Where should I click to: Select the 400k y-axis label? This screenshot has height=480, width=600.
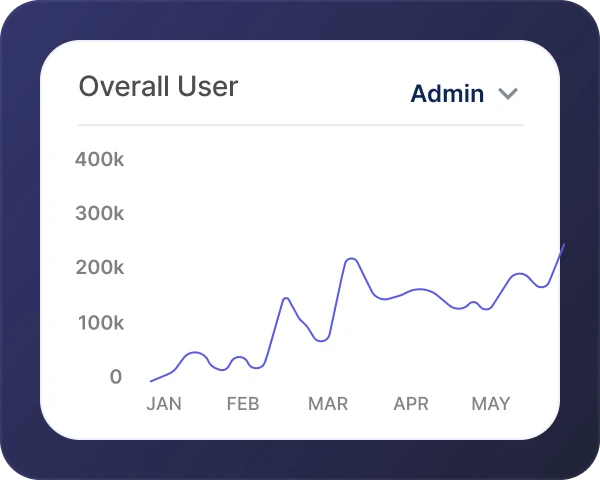tap(100, 159)
